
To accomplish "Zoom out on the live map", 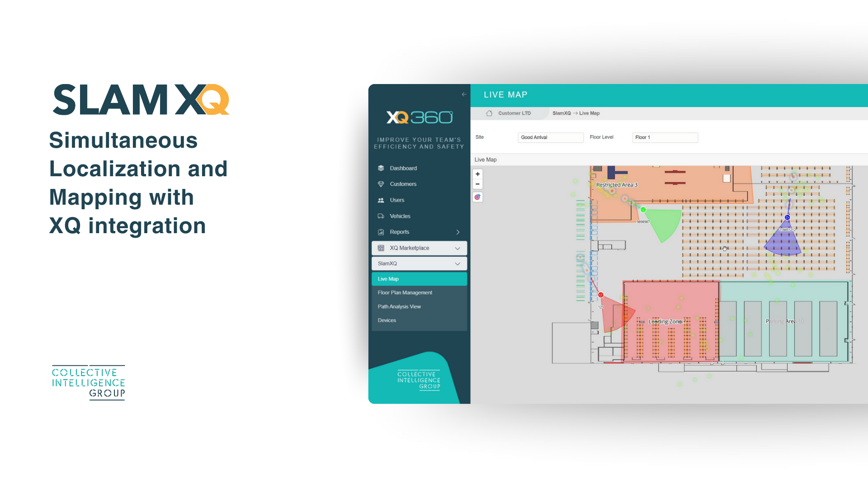I will [477, 184].
